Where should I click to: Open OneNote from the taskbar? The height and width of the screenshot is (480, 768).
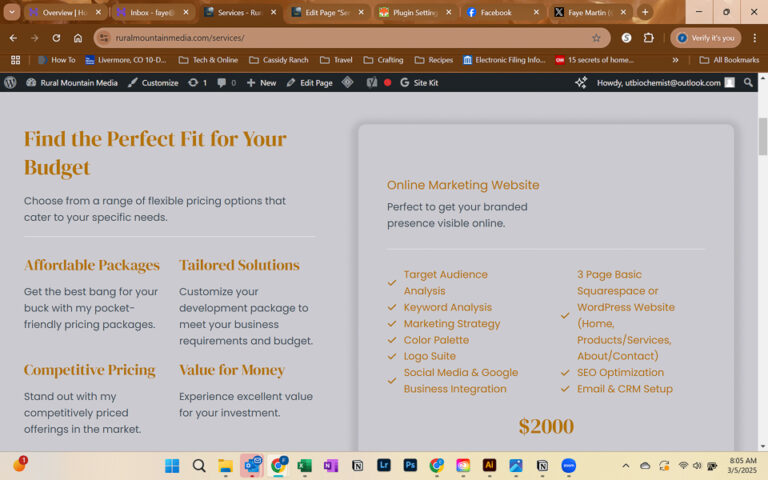331,466
